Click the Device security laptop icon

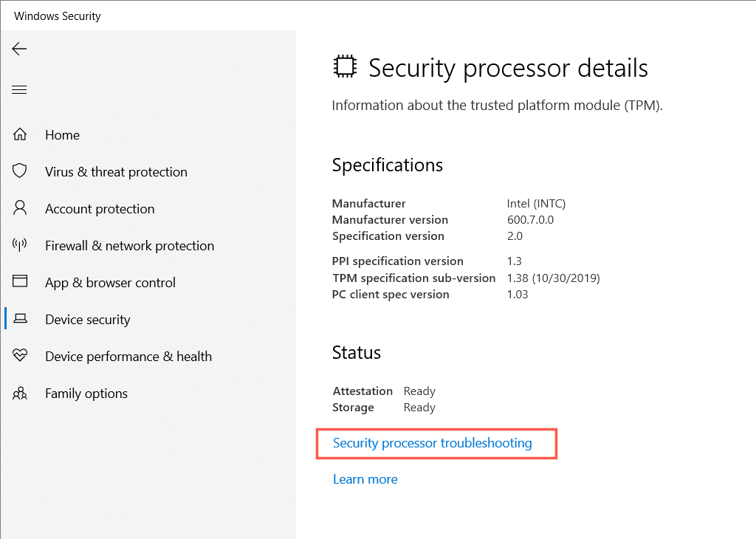[21, 319]
